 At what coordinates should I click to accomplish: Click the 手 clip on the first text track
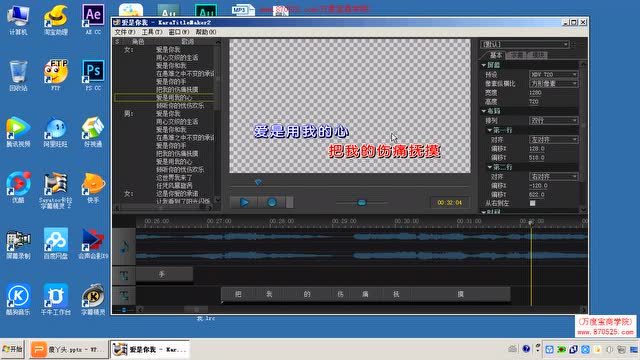[x=164, y=274]
